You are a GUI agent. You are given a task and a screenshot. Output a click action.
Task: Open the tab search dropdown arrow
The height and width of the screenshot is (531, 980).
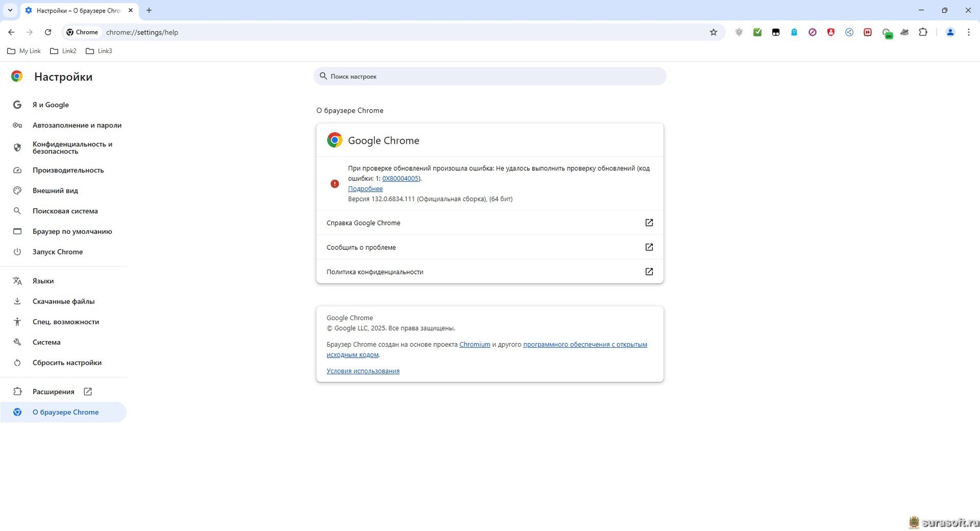tap(10, 10)
